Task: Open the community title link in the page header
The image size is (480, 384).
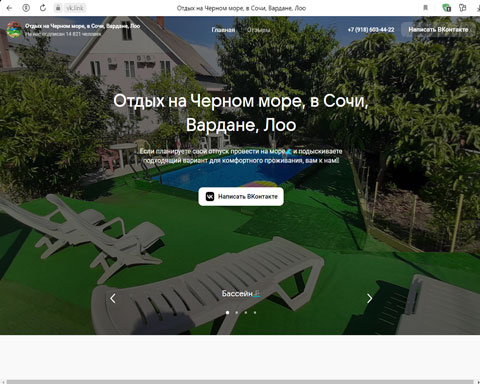Action: [x=82, y=26]
